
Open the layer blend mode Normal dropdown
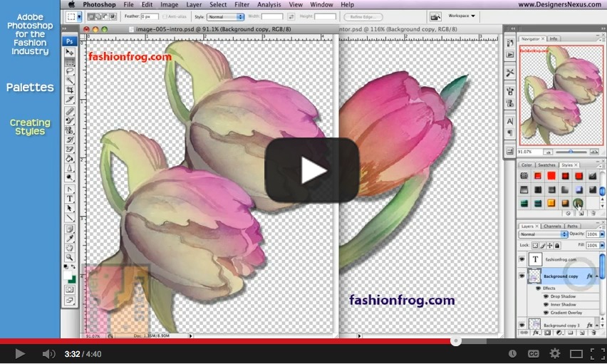tap(543, 234)
